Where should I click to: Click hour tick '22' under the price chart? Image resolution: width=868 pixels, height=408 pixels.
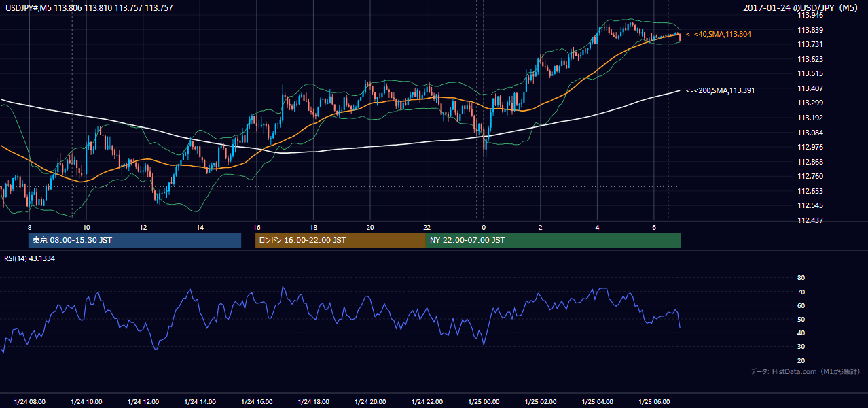tap(427, 227)
